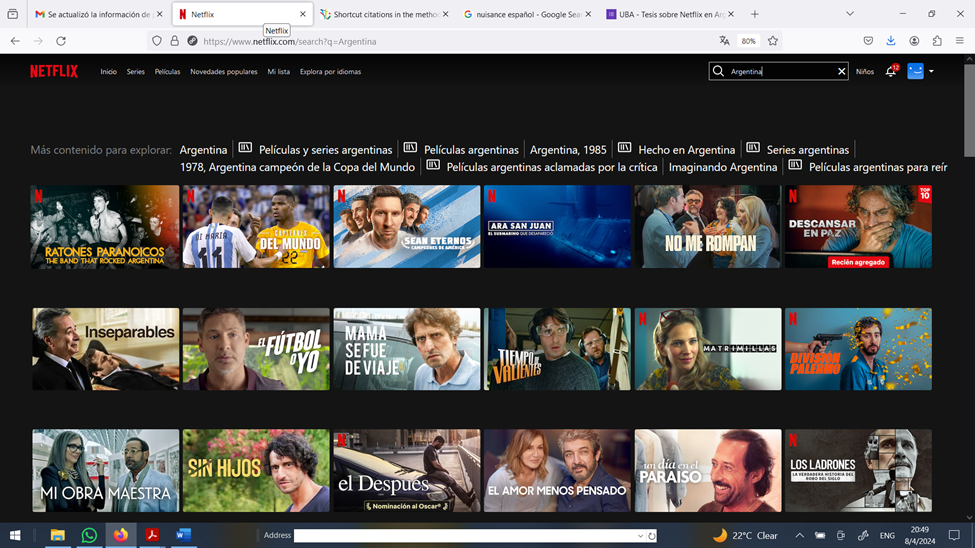Open the Series menu item
Image resolution: width=975 pixels, height=548 pixels.
pyautogui.click(x=136, y=72)
